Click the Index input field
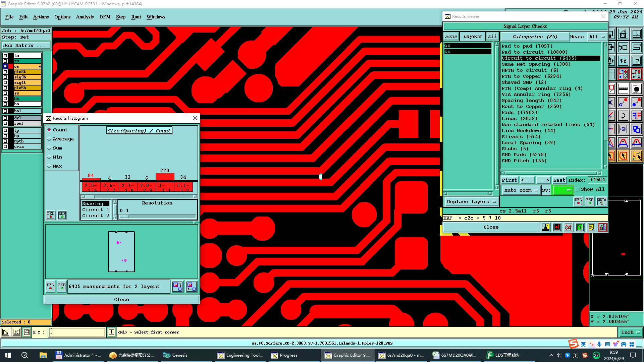The height and width of the screenshot is (362, 644). click(597, 180)
